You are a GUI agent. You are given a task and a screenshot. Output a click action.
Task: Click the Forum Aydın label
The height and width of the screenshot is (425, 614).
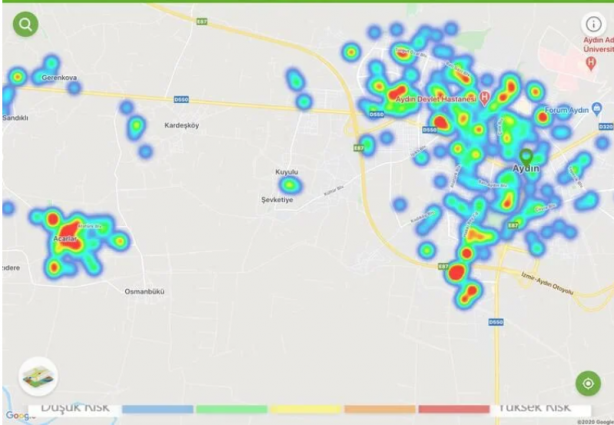pos(567,110)
